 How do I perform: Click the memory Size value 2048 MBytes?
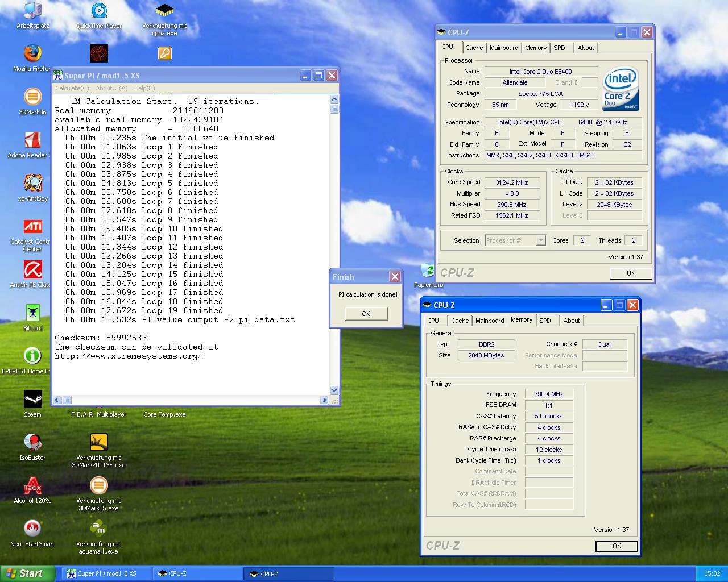point(486,355)
